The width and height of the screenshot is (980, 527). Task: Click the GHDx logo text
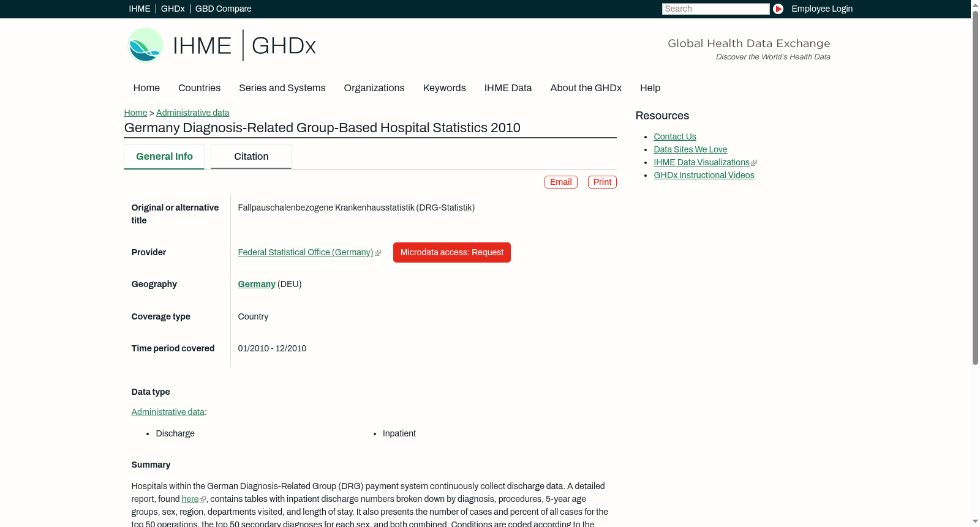coord(284,46)
